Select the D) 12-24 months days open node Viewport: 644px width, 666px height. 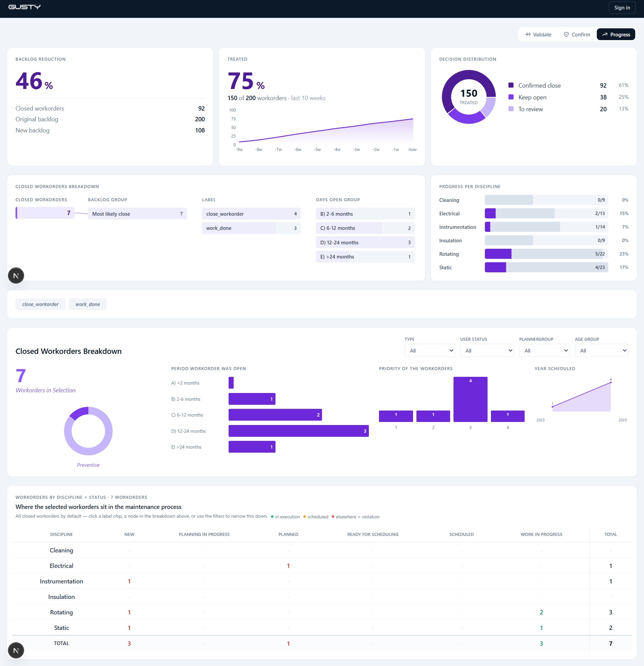point(365,242)
